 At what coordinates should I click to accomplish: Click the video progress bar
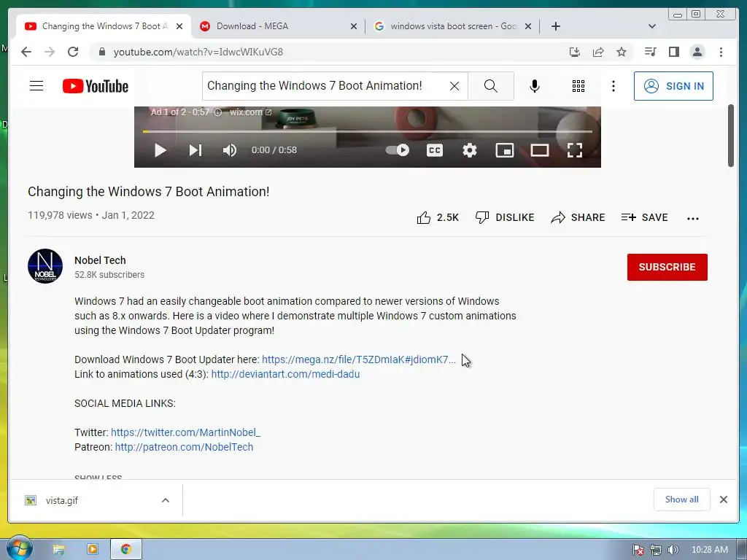[x=368, y=131]
